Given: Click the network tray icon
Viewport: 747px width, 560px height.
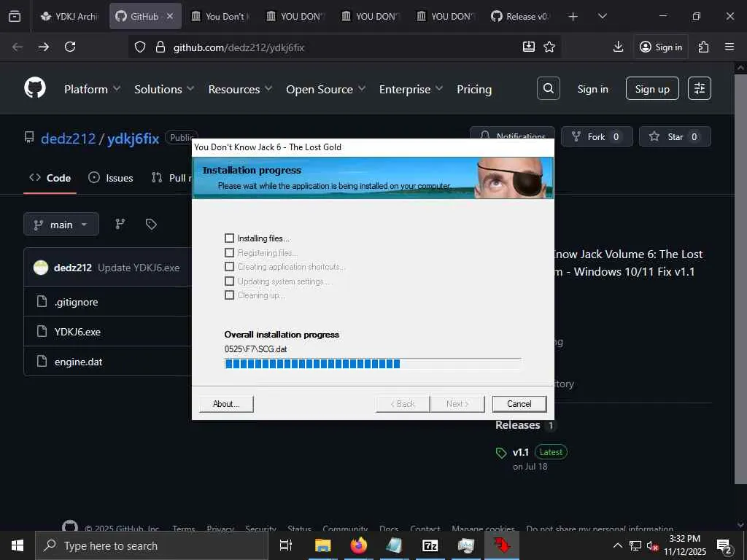Looking at the screenshot, I should pyautogui.click(x=635, y=545).
